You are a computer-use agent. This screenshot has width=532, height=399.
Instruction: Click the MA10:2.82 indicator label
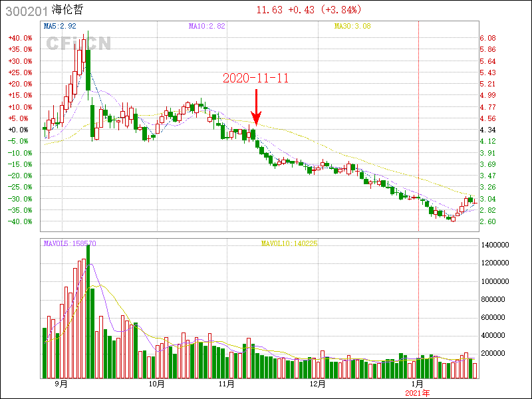(207, 26)
